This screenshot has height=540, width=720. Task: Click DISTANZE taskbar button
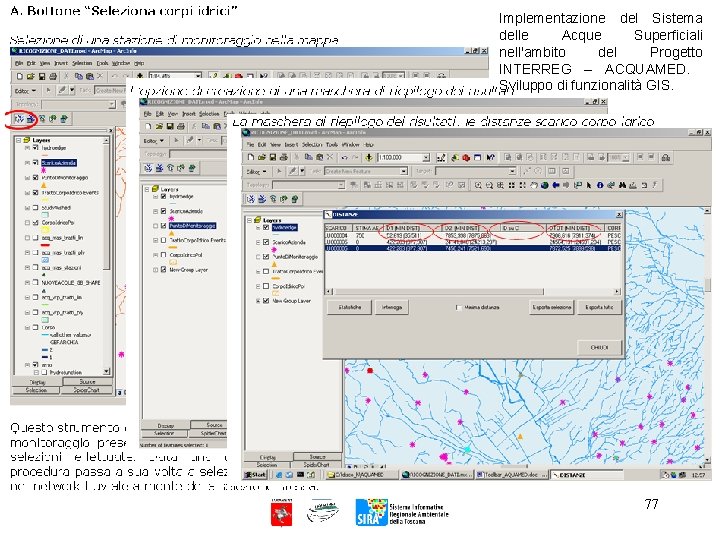587,474
